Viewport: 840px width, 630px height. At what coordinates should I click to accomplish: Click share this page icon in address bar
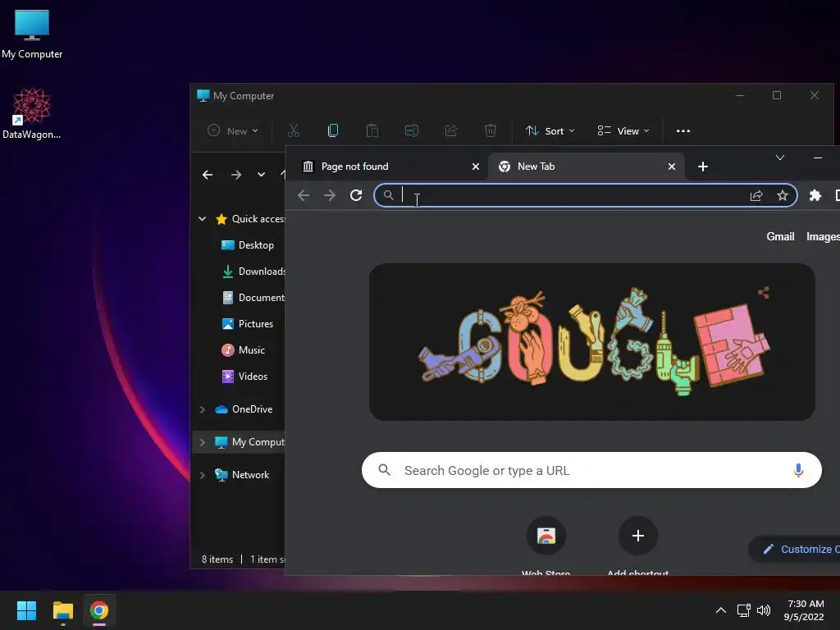point(756,195)
